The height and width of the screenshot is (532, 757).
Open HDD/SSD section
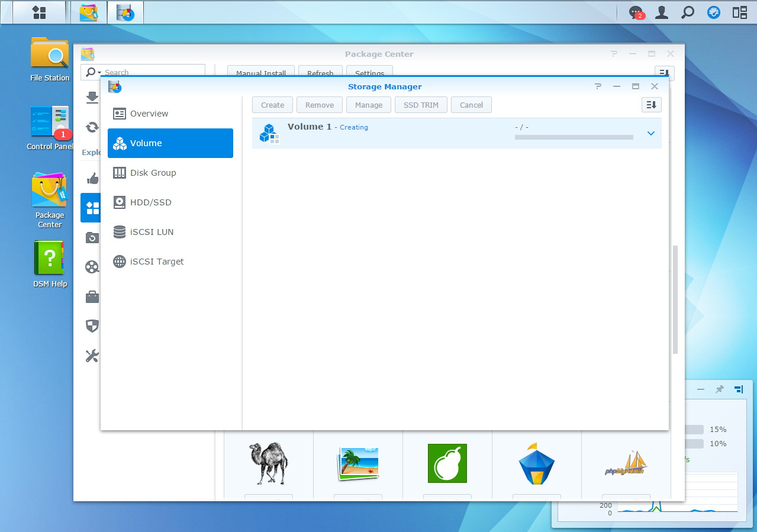[170, 202]
